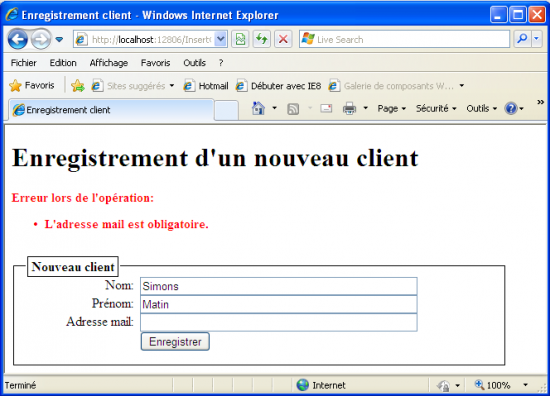Click the Nom field containing Simons
Screen dimensions: 550x396
click(279, 286)
